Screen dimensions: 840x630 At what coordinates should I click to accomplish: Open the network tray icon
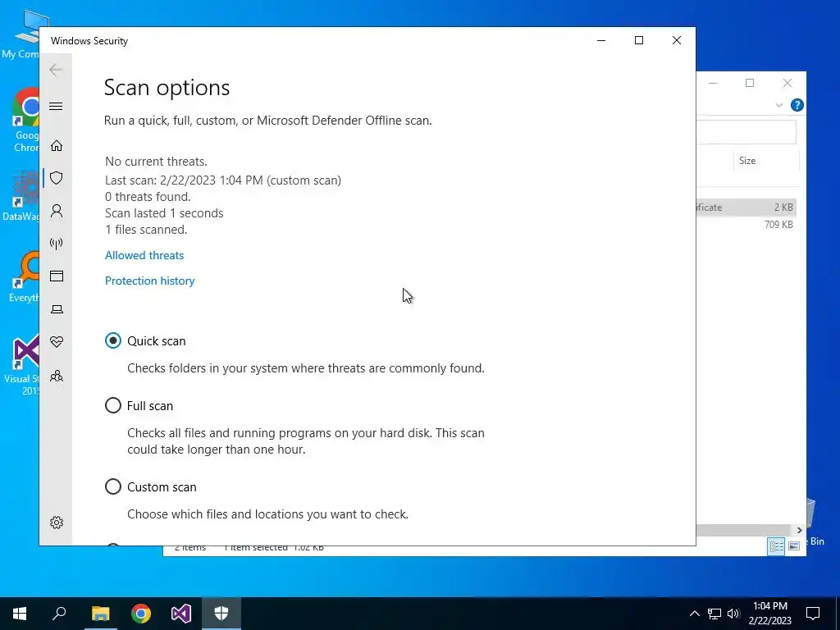[714, 614]
